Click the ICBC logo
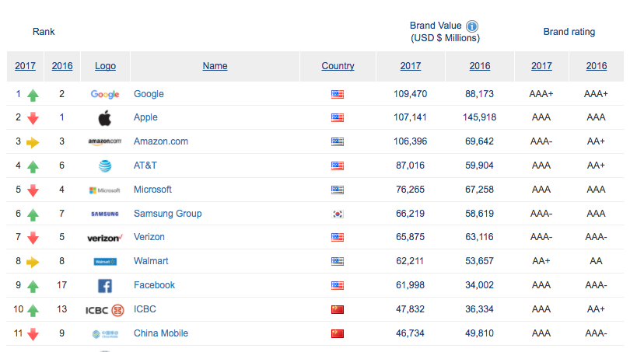Screen dimensions: 644x352 [105, 309]
